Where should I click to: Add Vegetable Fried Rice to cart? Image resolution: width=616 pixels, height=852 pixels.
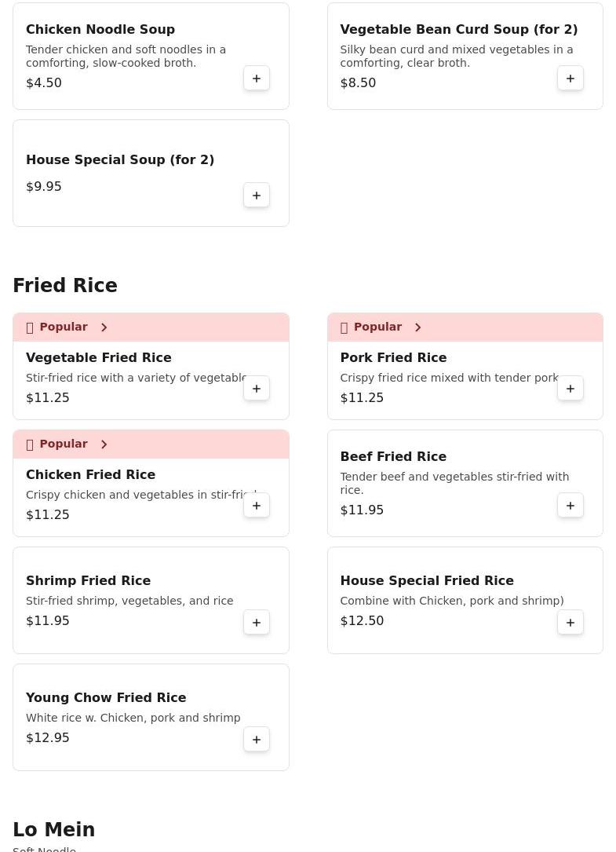257,389
